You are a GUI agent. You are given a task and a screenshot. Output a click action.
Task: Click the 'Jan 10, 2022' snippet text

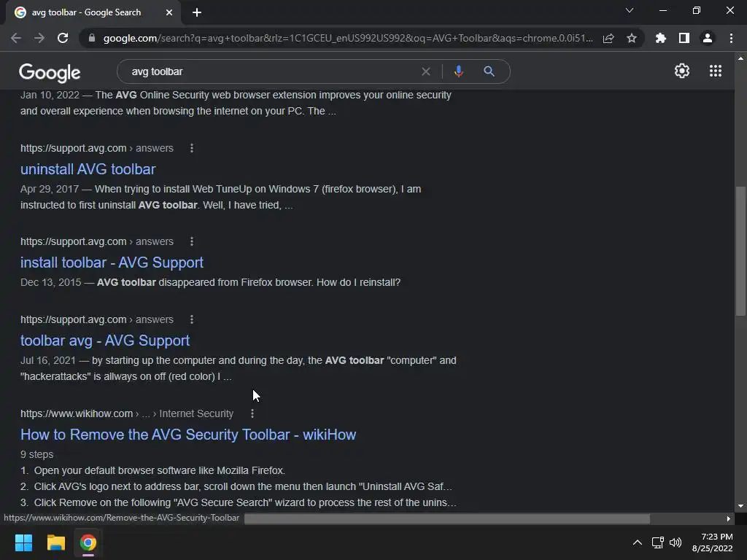50,95
